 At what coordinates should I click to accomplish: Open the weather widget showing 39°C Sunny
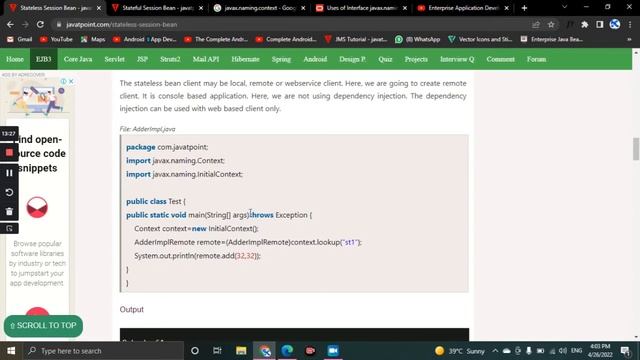pos(460,351)
